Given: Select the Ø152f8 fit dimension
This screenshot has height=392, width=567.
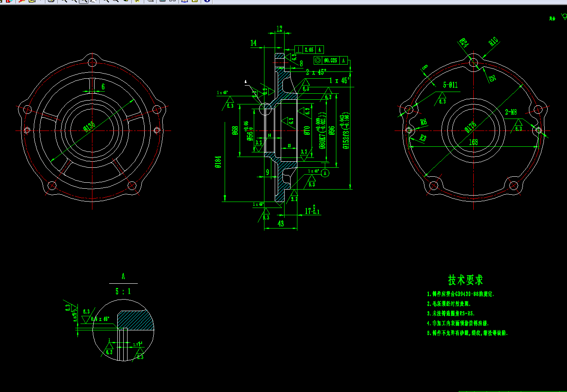Looking at the screenshot, I should (346, 131).
